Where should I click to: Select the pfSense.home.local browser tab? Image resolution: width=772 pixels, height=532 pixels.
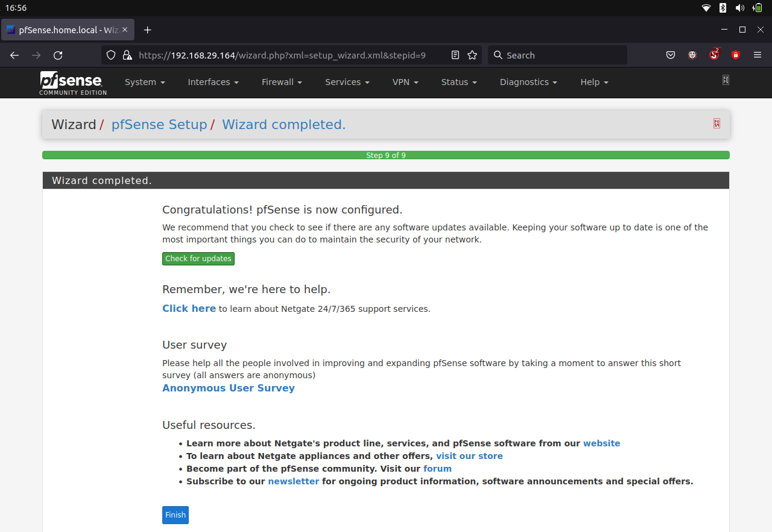68,30
